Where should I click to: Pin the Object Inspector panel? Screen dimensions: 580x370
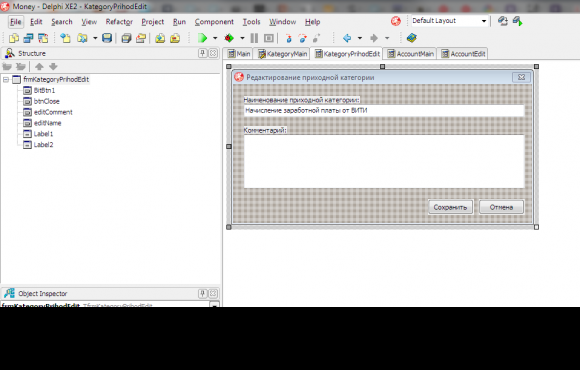(202, 293)
